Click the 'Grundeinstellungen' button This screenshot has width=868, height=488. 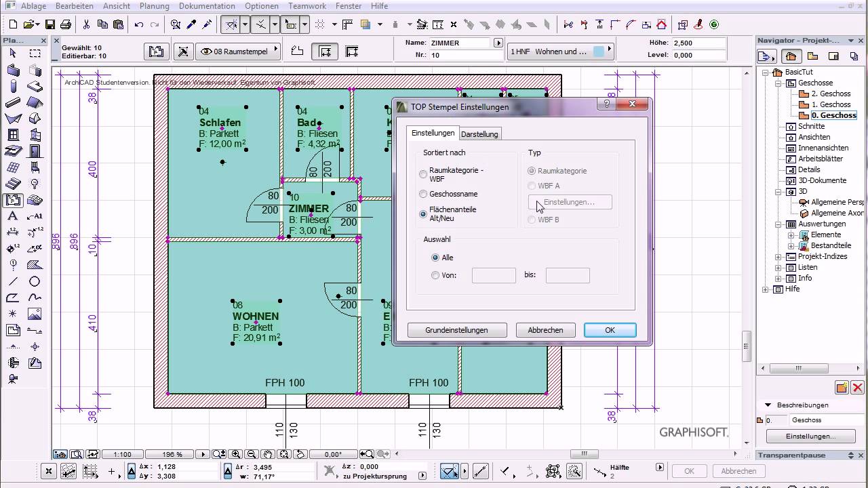coord(456,330)
